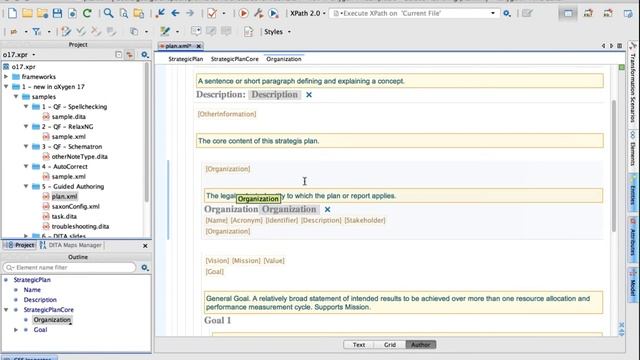This screenshot has height=360, width=640.
Task: Reject change with X icon
Action: click(x=96, y=31)
